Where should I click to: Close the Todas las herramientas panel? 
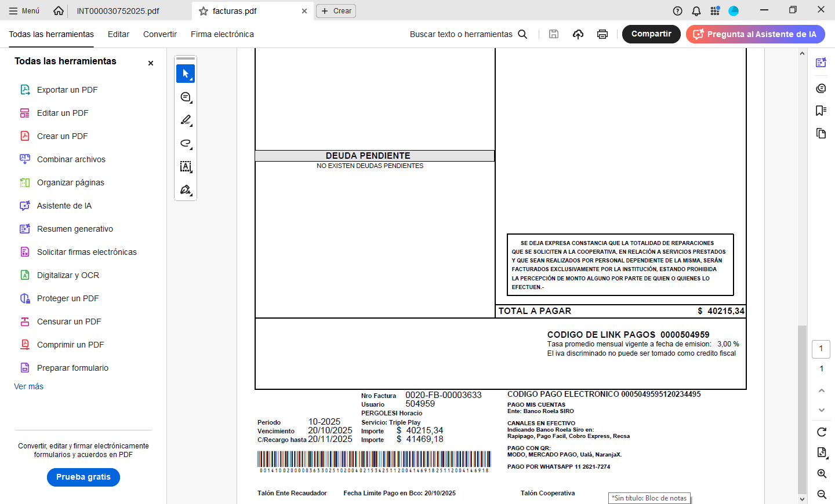(x=151, y=63)
